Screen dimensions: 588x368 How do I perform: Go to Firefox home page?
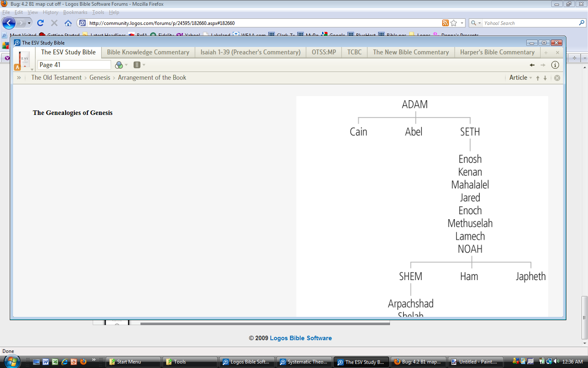coord(68,23)
